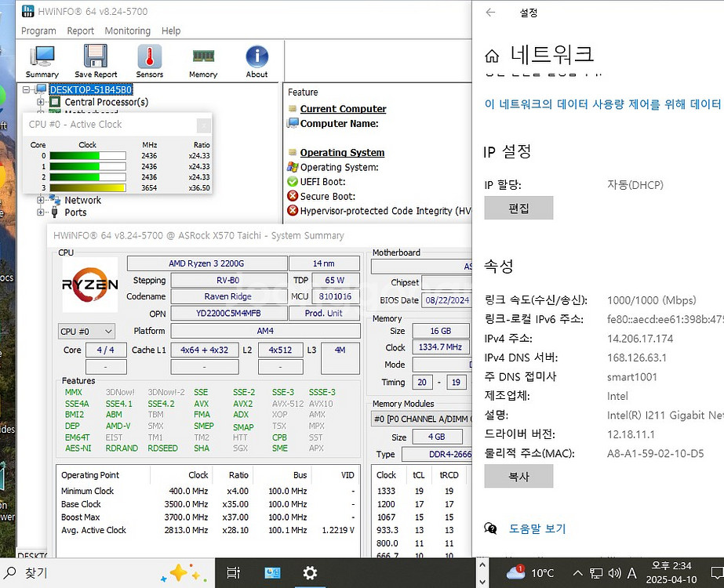Click the UEFI Boot green check icon

tap(293, 181)
